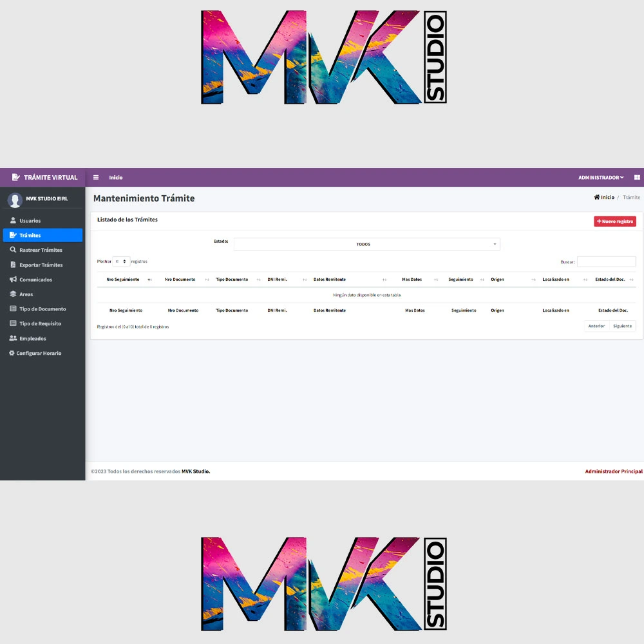Expand the ADMINISTRADOR user menu
Screen dimensions: 644x644
pos(601,178)
